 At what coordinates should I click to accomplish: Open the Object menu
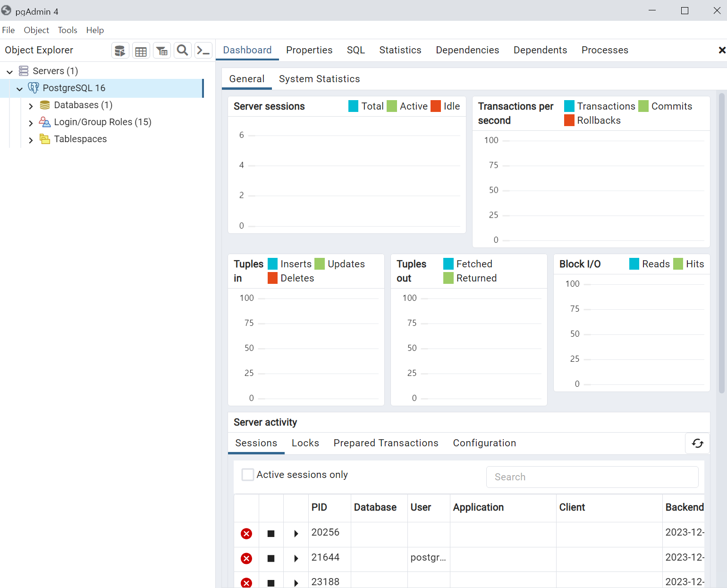(36, 30)
